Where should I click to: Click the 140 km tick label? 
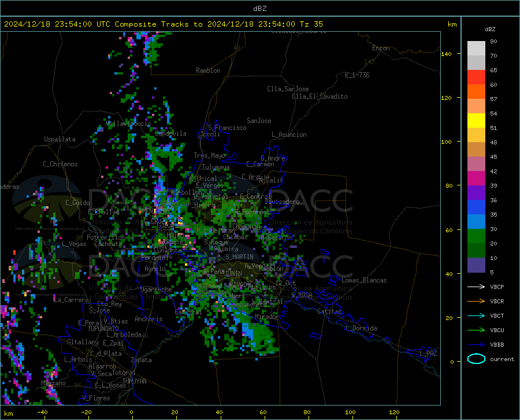point(446,54)
